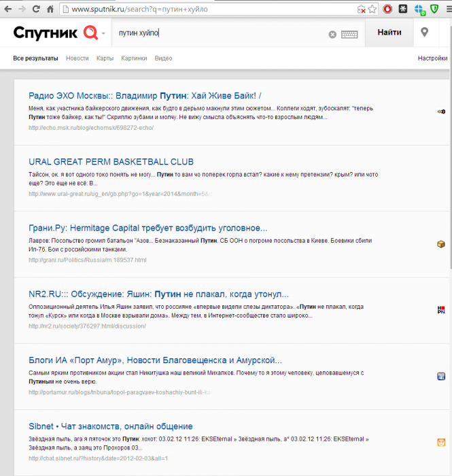This screenshot has width=452, height=476.
Task: Click favicon beside Порт Амур result
Action: [441, 377]
